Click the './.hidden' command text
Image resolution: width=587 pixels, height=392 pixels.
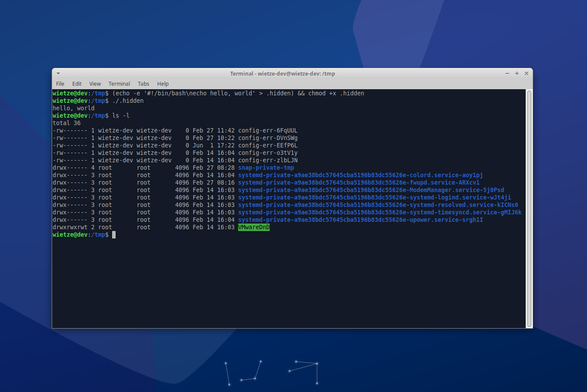[x=128, y=101]
